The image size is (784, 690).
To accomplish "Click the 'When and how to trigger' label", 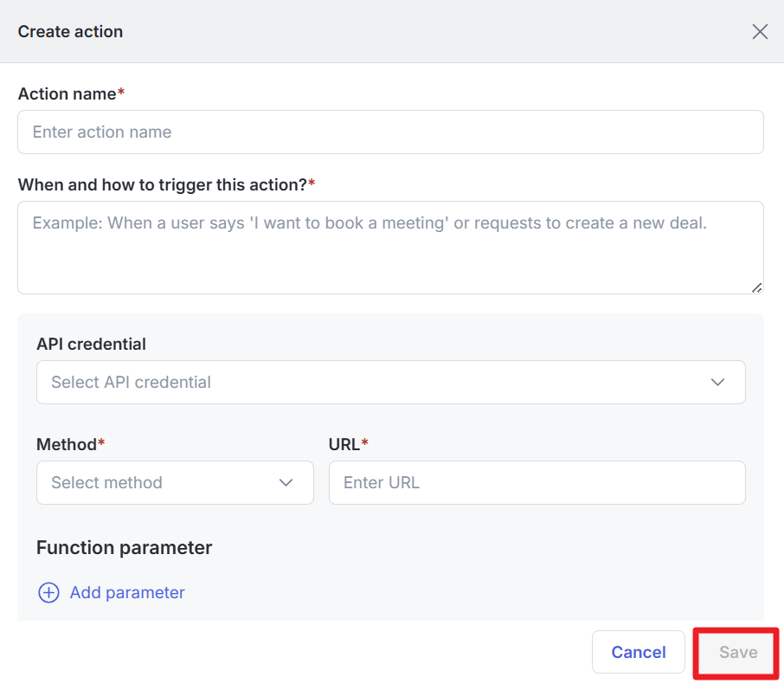I will [x=163, y=184].
